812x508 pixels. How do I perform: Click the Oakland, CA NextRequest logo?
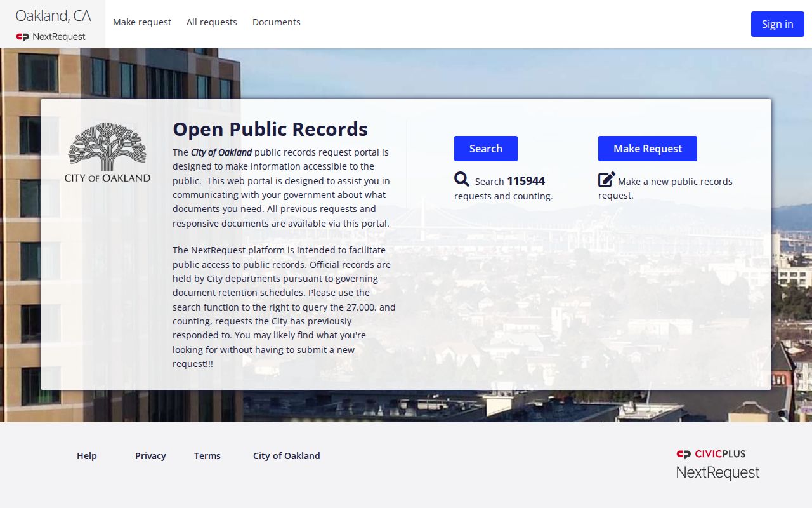(x=53, y=24)
